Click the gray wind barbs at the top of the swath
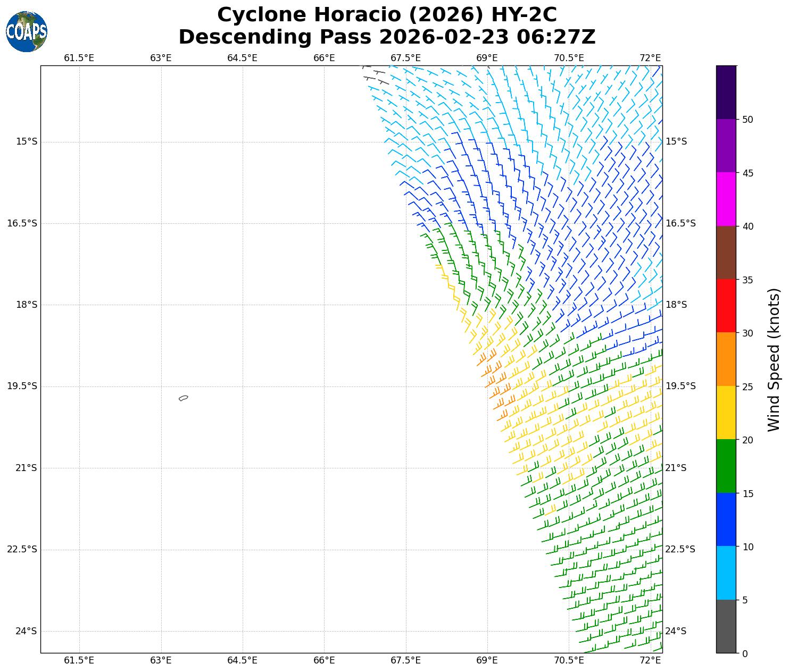The height and width of the screenshot is (672, 789). point(375,74)
